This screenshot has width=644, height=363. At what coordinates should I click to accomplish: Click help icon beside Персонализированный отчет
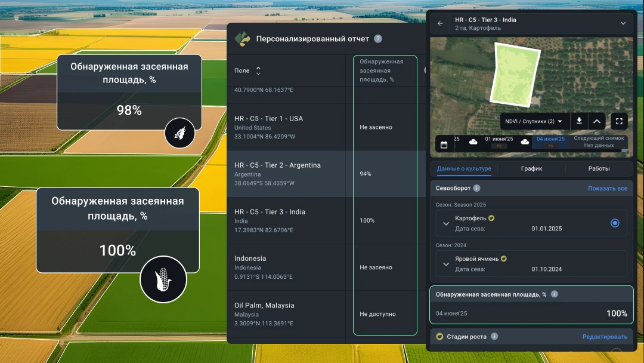click(378, 39)
